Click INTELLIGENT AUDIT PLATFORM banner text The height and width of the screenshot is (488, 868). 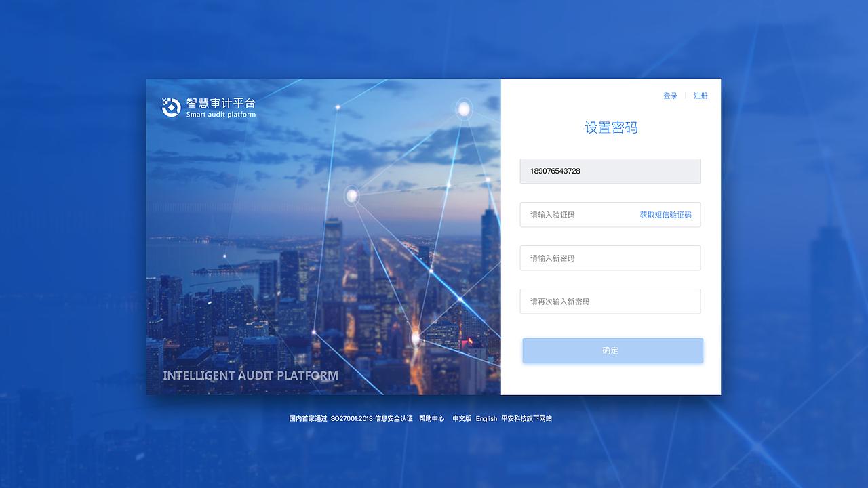[251, 375]
